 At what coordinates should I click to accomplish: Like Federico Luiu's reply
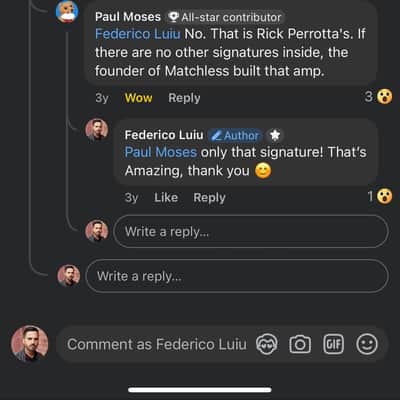click(166, 198)
